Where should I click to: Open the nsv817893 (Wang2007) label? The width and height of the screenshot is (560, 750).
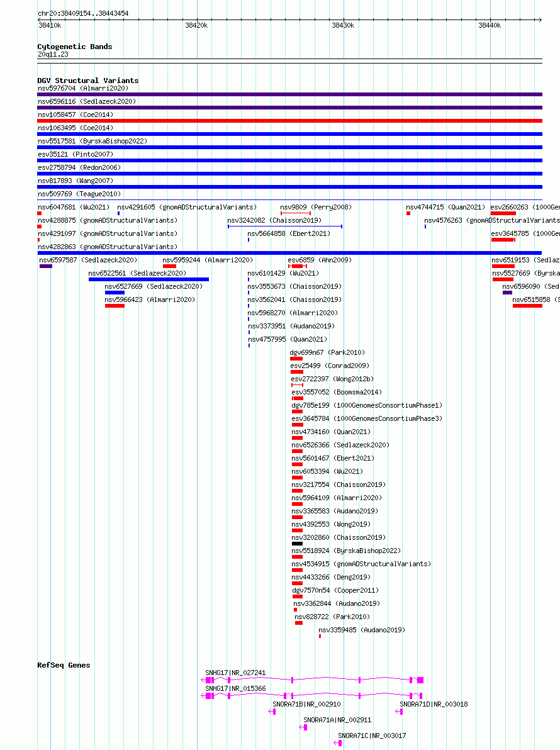[75, 181]
